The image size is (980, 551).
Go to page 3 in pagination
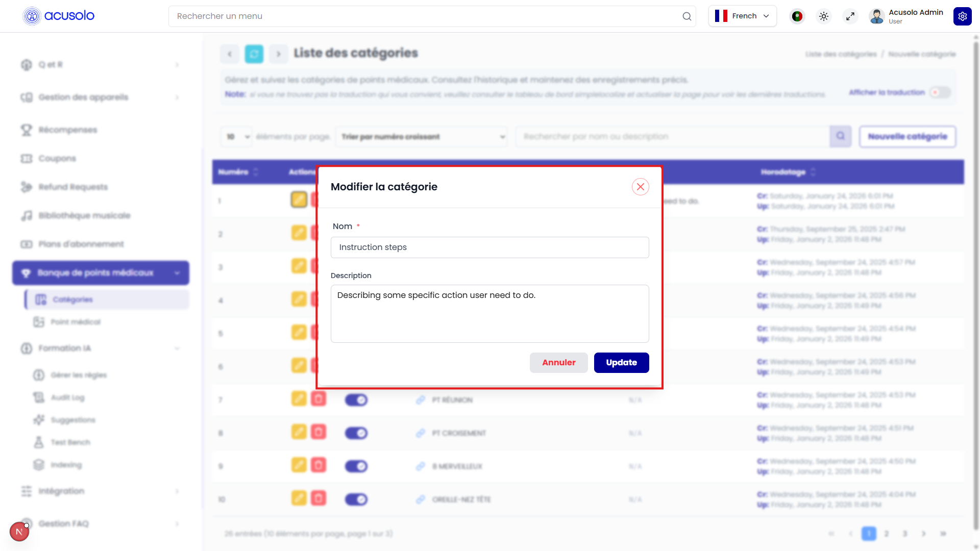point(904,533)
